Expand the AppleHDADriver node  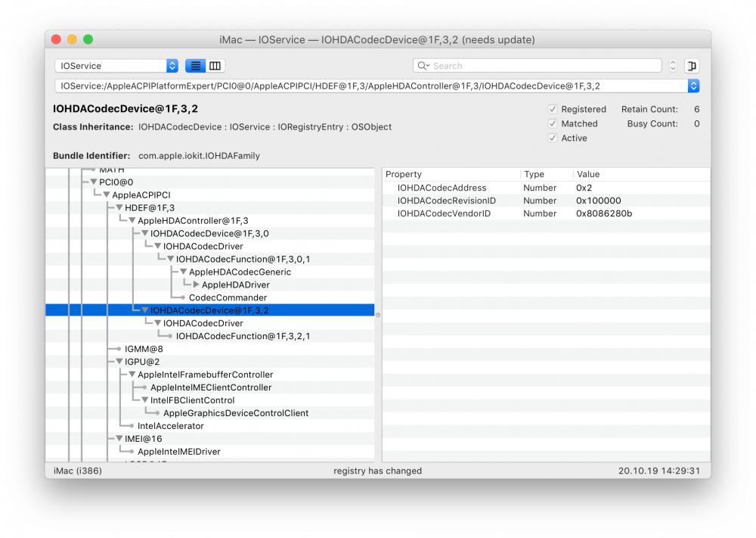tap(197, 285)
